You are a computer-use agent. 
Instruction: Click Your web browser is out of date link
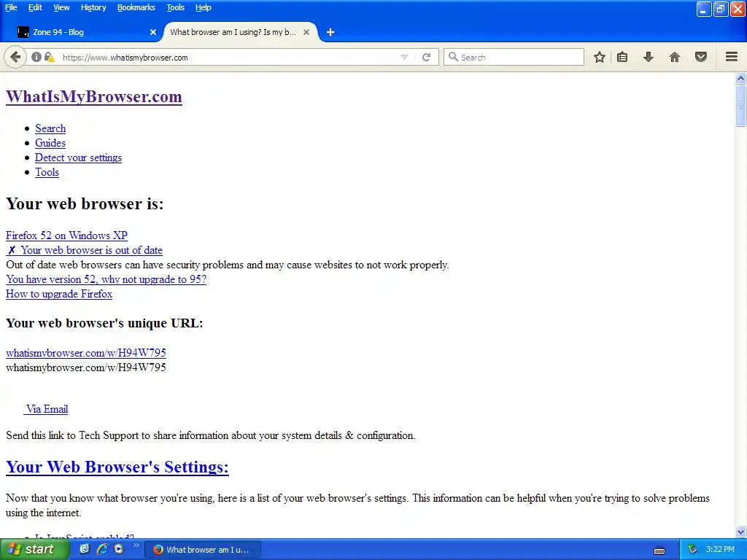pyautogui.click(x=85, y=250)
